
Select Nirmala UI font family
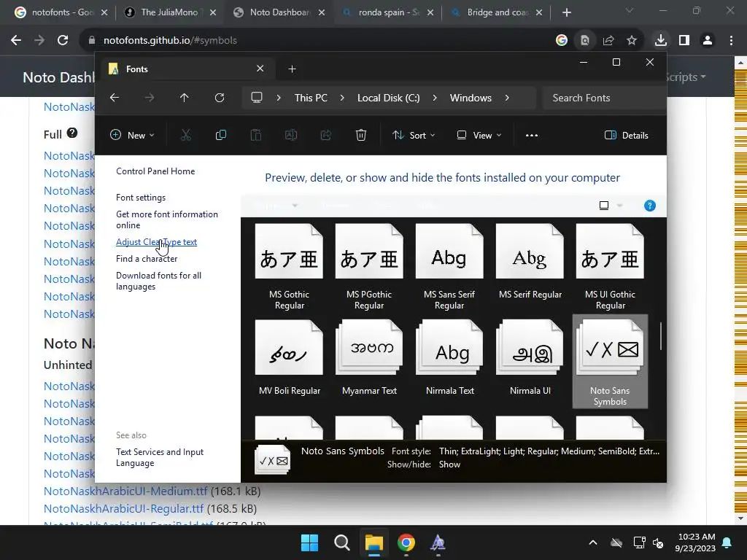coord(530,357)
